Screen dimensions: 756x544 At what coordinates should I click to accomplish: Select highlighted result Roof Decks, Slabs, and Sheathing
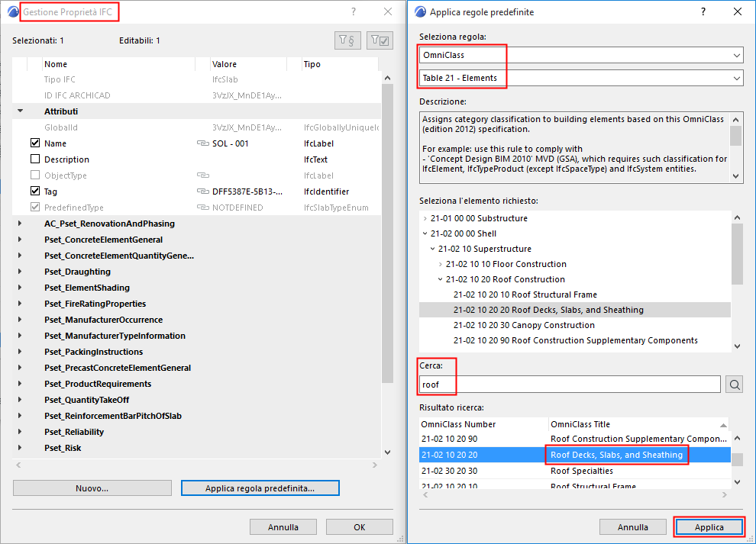pyautogui.click(x=575, y=455)
